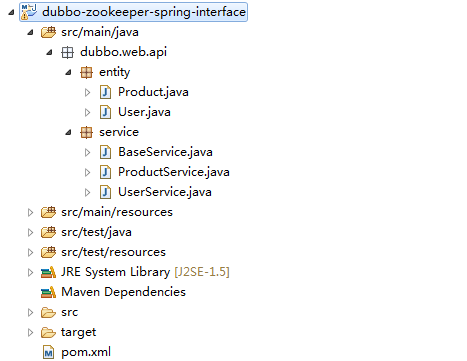
Task: Click the target folder icon
Action: (48, 333)
